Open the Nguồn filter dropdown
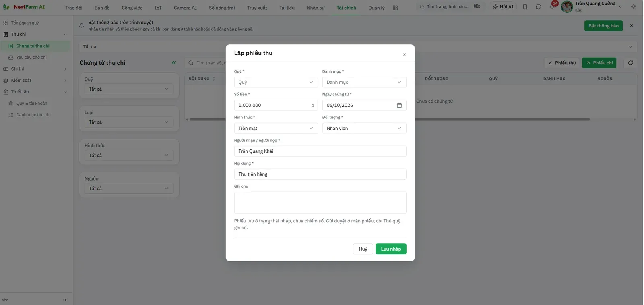644x305 pixels. (129, 188)
